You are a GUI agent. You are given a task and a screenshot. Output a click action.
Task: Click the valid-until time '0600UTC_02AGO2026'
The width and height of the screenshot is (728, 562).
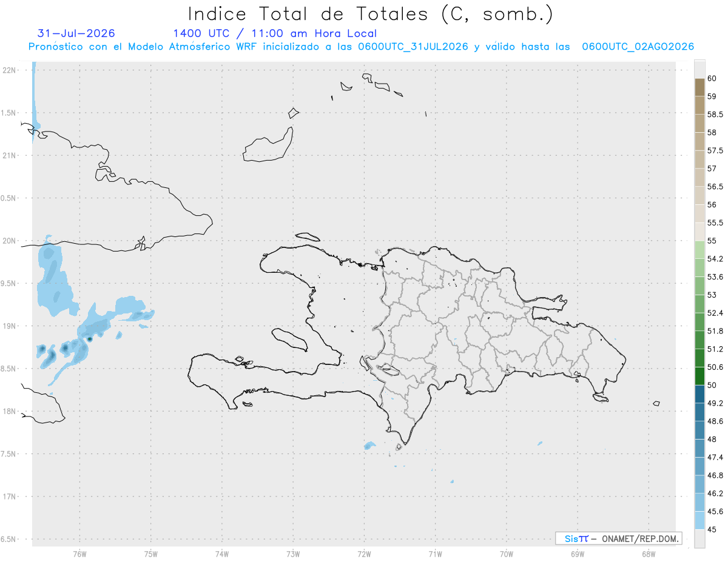point(638,47)
